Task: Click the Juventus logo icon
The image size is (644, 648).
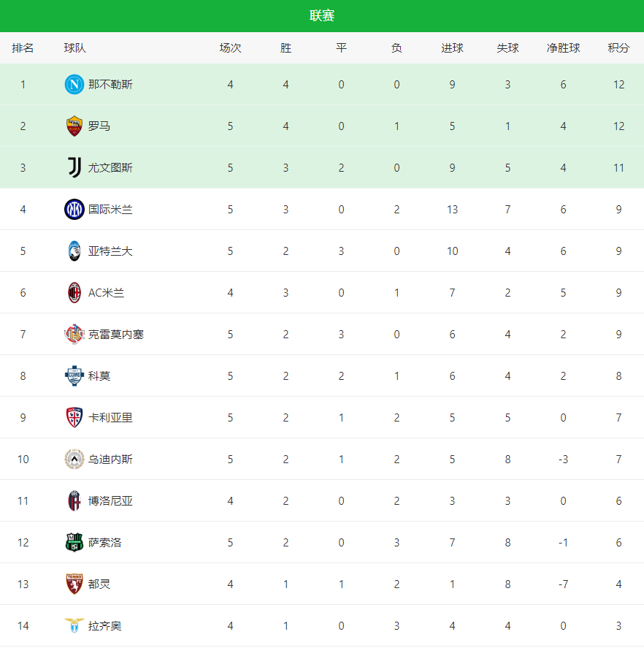Action: point(74,168)
